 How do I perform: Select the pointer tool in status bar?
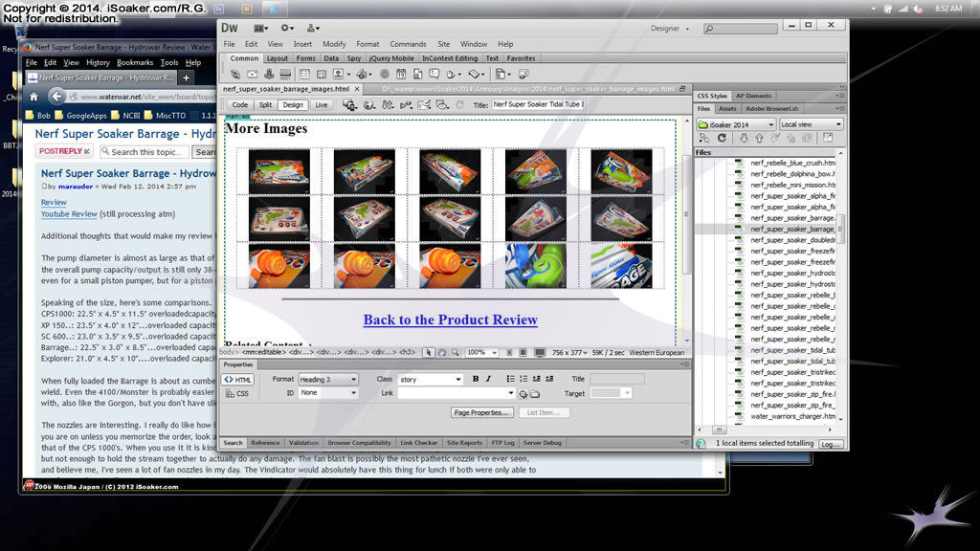click(428, 352)
